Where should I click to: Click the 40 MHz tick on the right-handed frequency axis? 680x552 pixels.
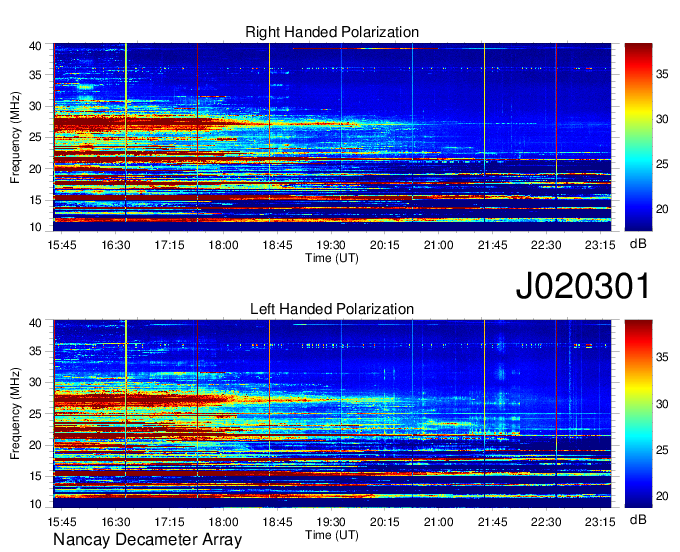36,46
